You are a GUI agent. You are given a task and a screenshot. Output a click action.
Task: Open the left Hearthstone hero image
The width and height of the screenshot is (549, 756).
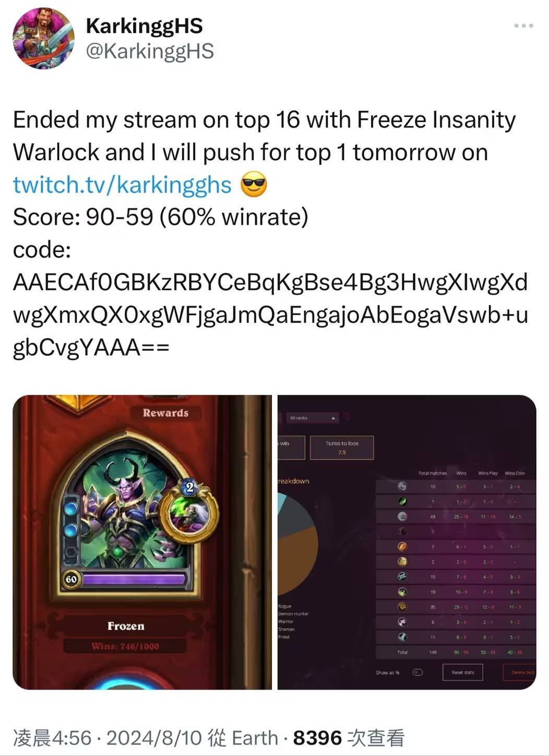(142, 542)
